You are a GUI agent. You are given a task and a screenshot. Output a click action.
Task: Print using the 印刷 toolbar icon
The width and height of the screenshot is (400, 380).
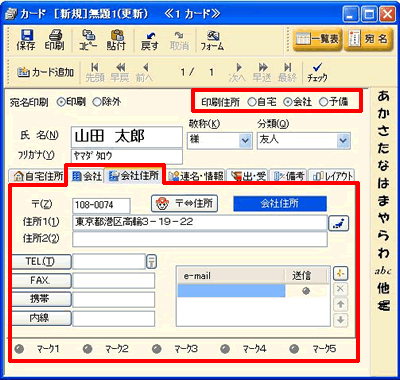55,40
